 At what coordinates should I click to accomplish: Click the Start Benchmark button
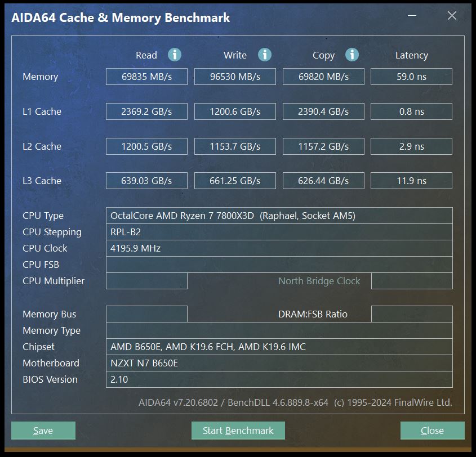point(238,431)
